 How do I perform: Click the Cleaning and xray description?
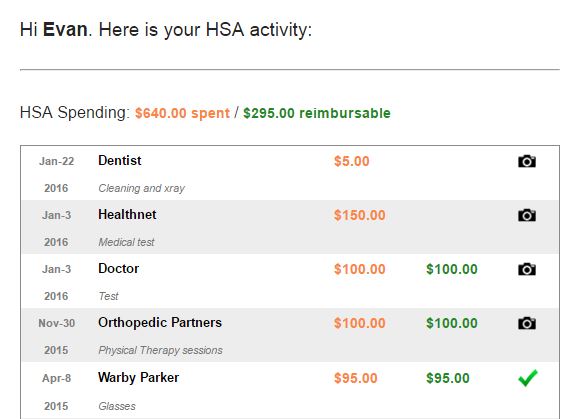pyautogui.click(x=141, y=188)
